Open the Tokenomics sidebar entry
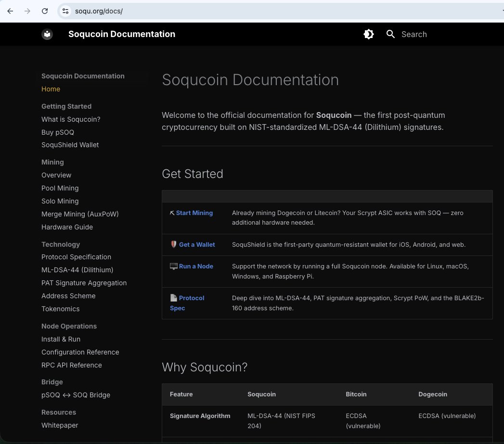 60,309
